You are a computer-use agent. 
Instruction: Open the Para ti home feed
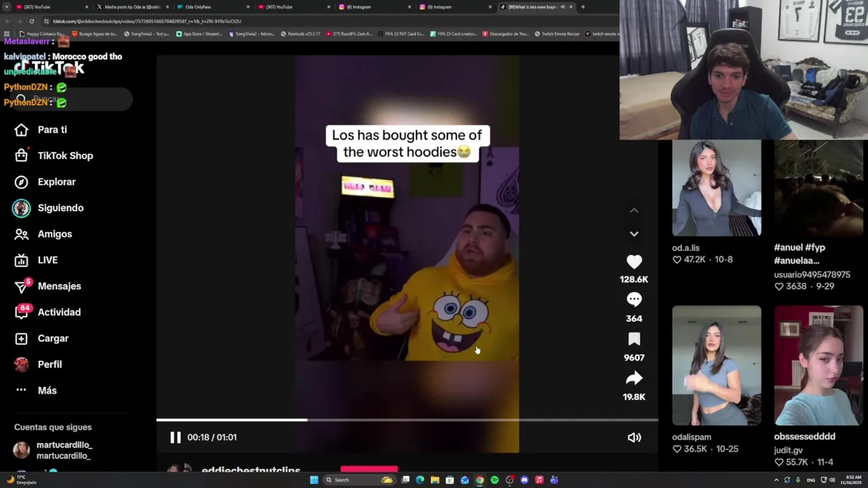tap(41, 130)
